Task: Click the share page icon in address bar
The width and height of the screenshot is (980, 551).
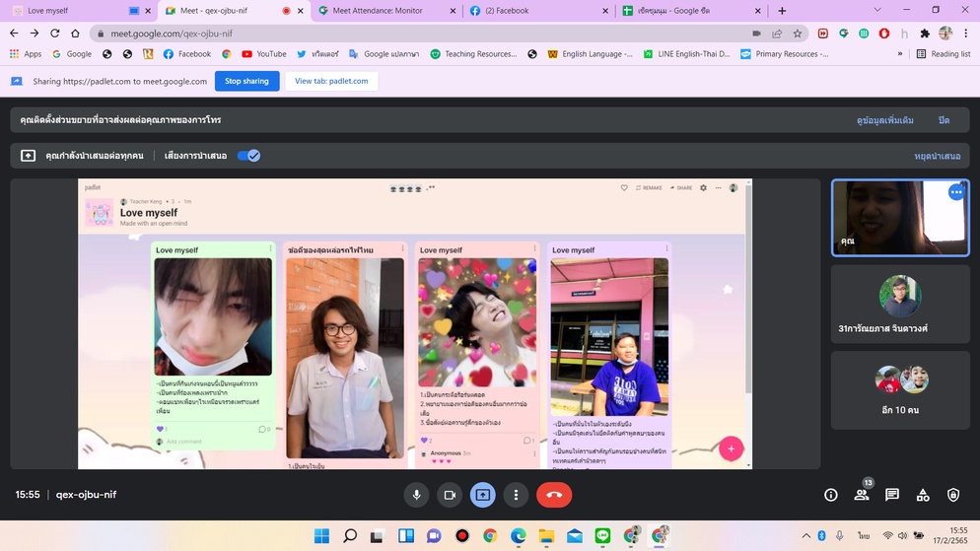Action: coord(777,34)
